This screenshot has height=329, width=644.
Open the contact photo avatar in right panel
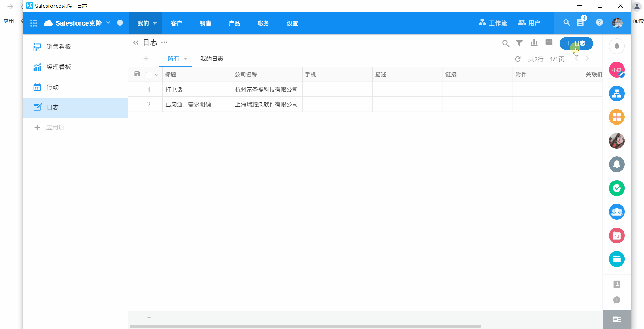coord(617,141)
